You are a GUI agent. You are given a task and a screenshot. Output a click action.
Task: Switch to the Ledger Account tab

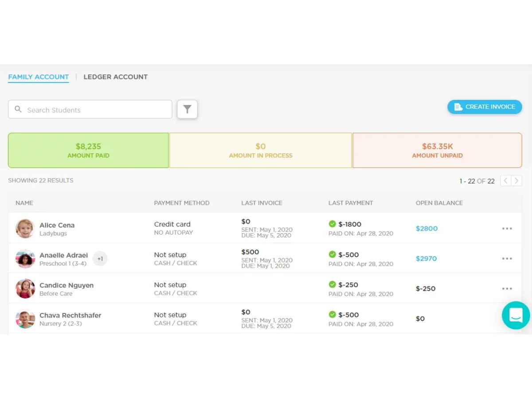[115, 77]
